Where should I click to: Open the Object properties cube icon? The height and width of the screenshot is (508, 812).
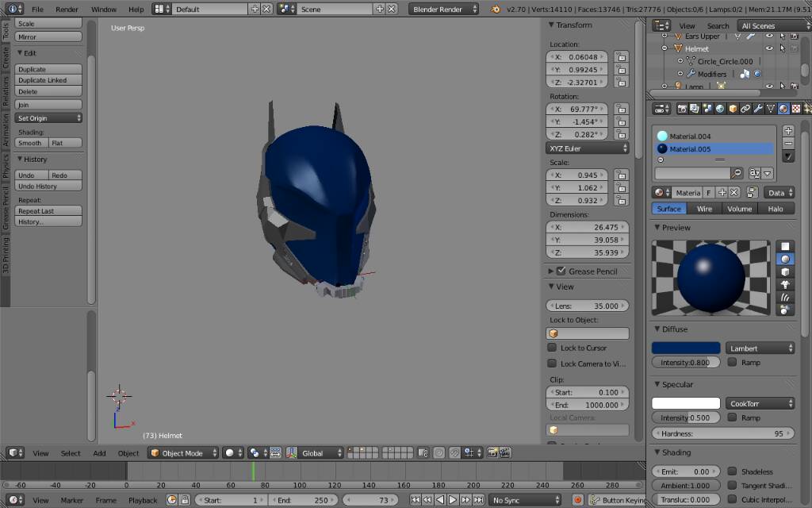[733, 109]
